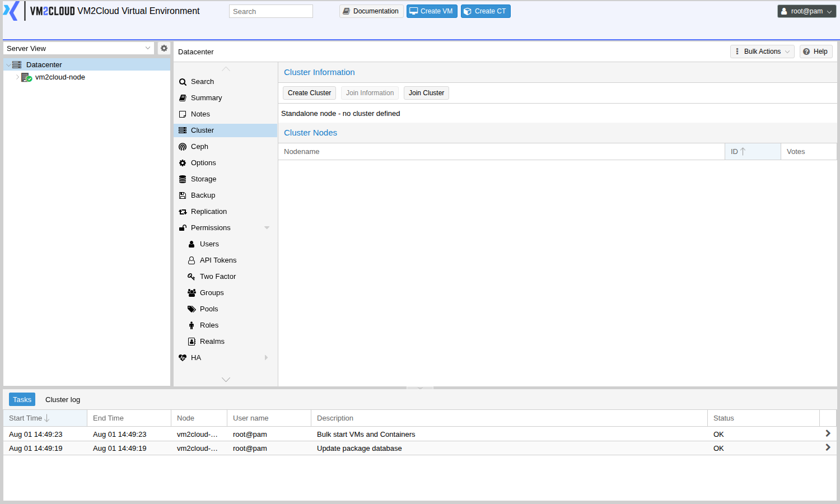
Task: Sort tasks by Start Time header
Action: 45,418
